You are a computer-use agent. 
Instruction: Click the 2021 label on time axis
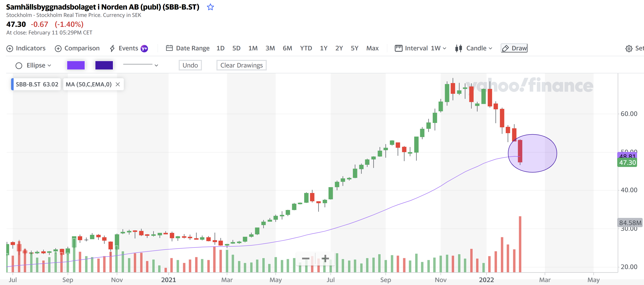coord(169,280)
